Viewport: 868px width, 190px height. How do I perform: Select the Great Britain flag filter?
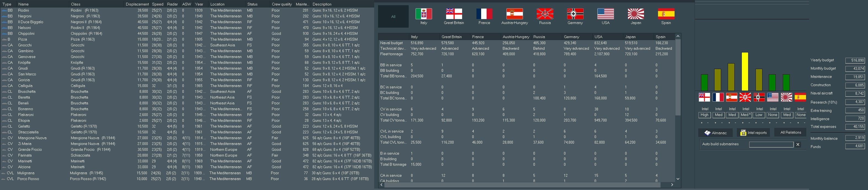point(454,14)
